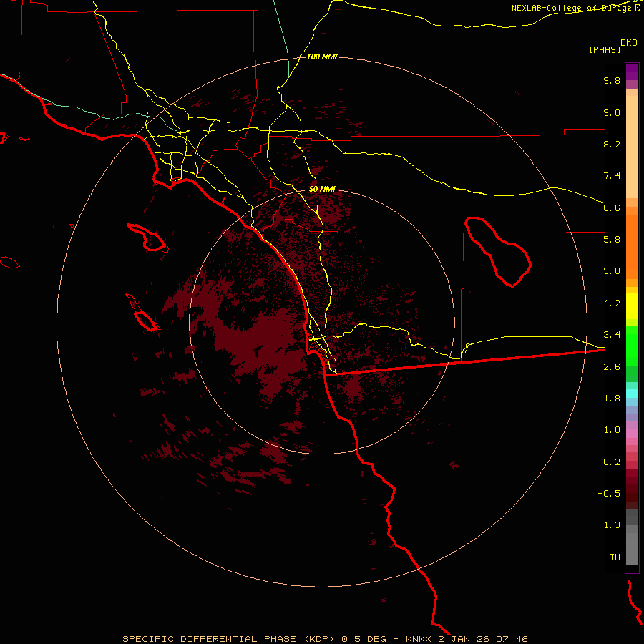644x644 pixels.
Task: Click the DKD PHAS legend title
Action: 613,46
